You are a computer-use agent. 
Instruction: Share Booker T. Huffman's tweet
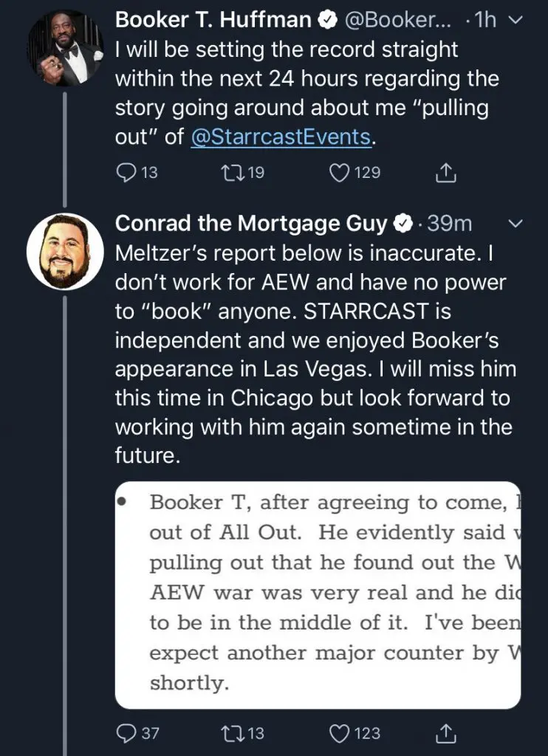445,173
